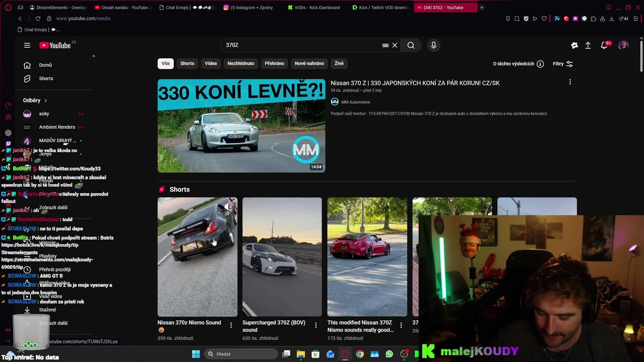Select the 'Živě' filter chip
Viewport: 644px width, 362px height.
(x=339, y=63)
